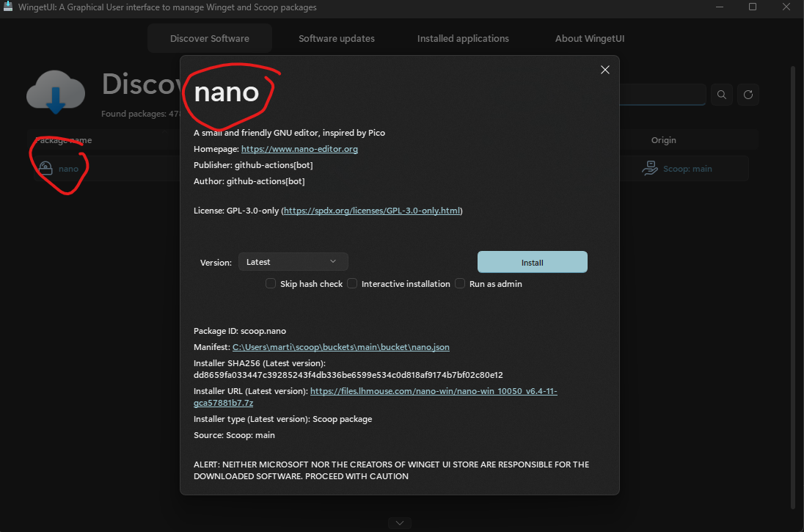The height and width of the screenshot is (532, 804).
Task: Click the cloud download logo
Action: (56, 92)
